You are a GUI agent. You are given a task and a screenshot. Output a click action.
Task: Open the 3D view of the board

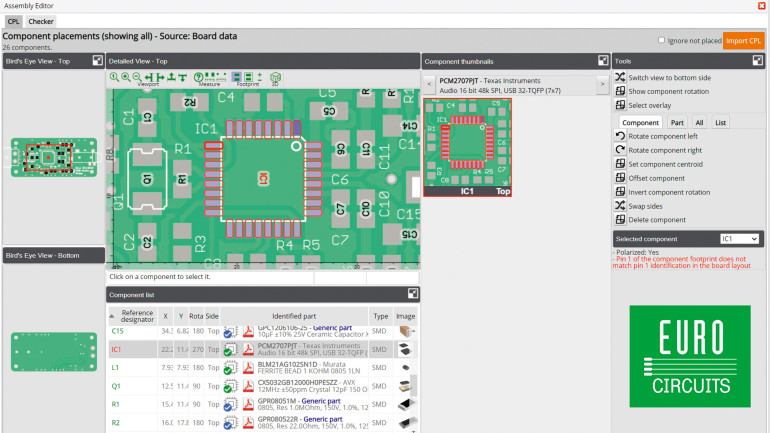pos(274,78)
